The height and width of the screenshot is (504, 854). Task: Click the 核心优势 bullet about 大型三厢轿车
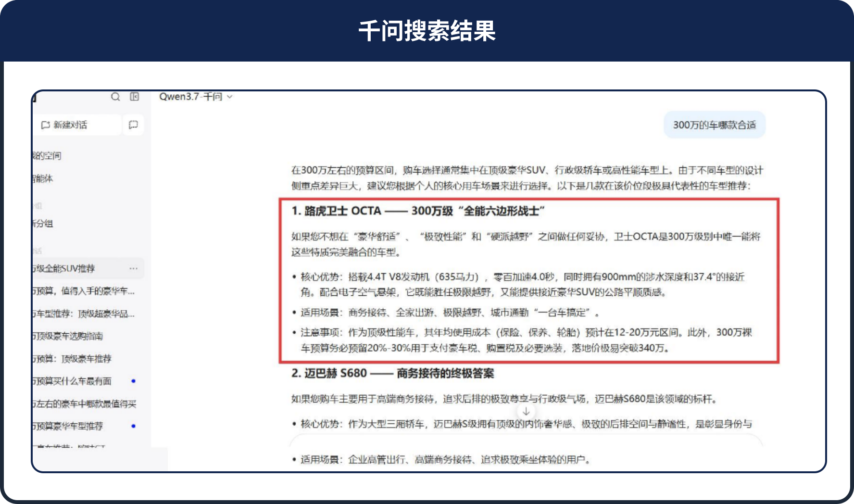522,424
